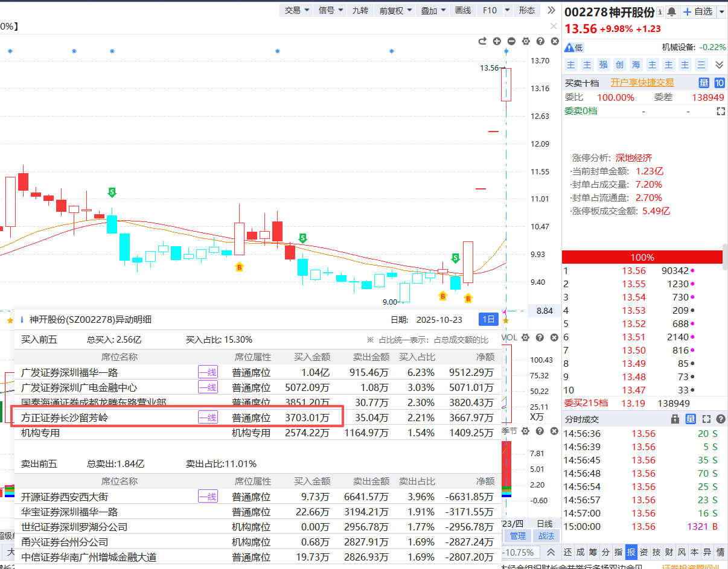Toggle the 量 button in 买卖十档 header
728x569 pixels.
pos(704,83)
